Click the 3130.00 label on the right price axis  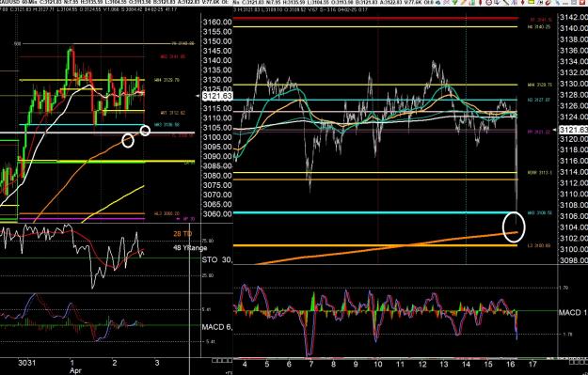click(574, 84)
